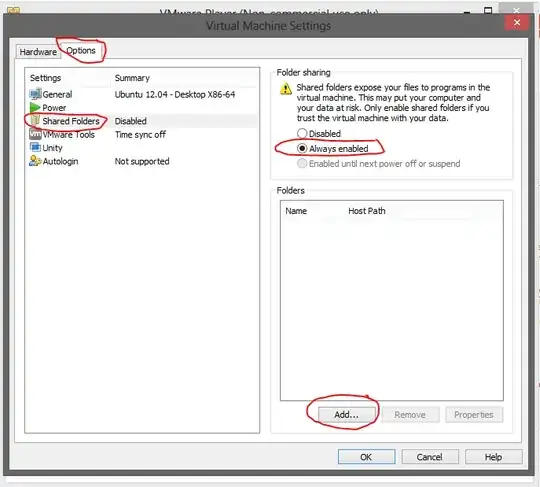
Task: Click the General settings computer icon
Action: point(35,94)
